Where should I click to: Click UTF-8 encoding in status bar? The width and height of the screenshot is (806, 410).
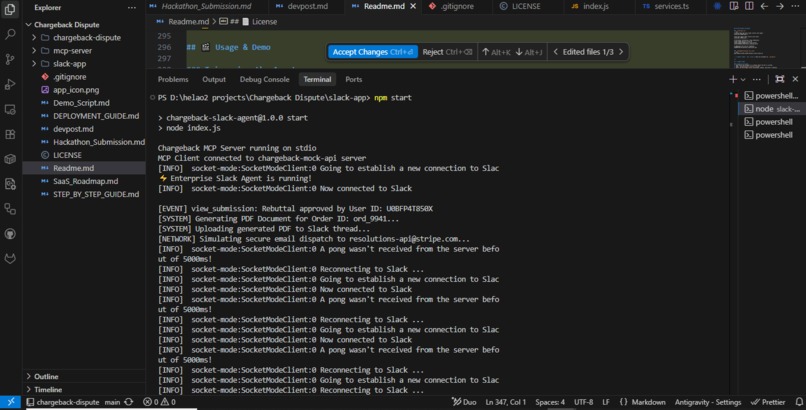pos(583,402)
